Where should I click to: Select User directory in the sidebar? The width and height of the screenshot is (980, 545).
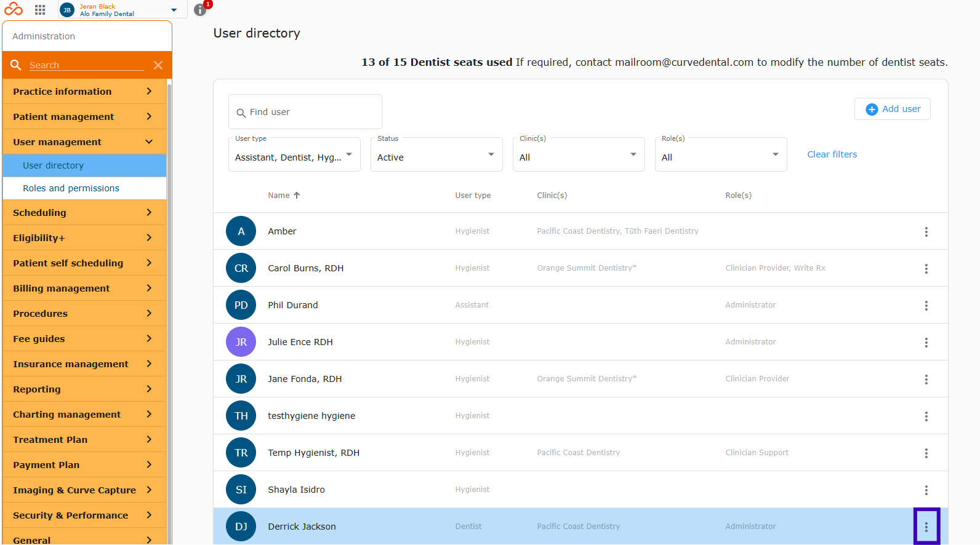click(84, 165)
